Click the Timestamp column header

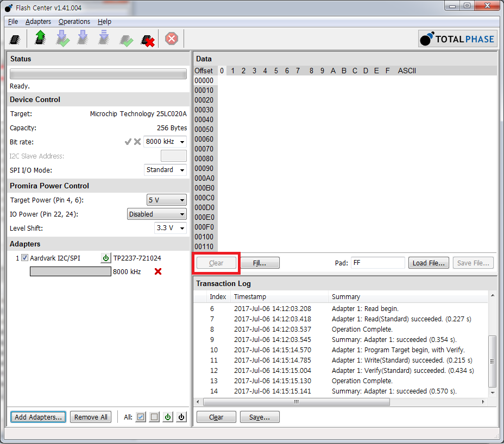[279, 296]
